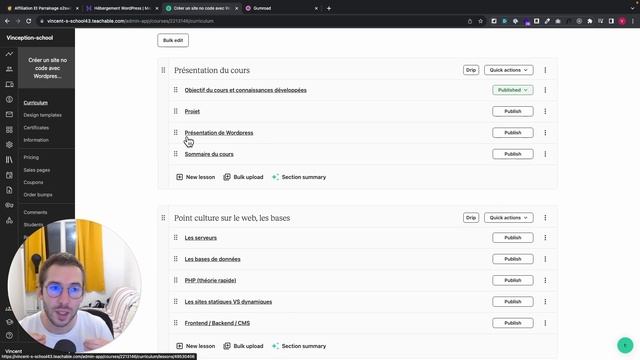Open the Frontend / Backend / CMS lesson

[217, 323]
